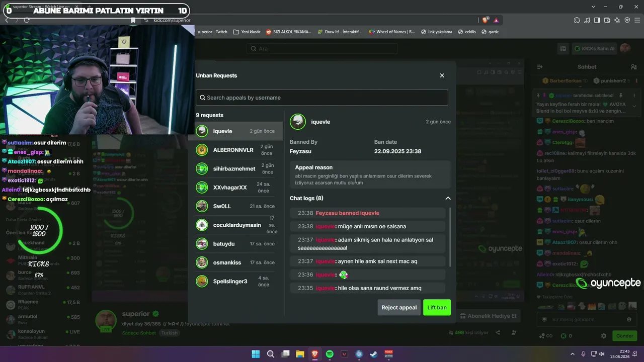Search appeals by username field
The height and width of the screenshot is (362, 644).
tap(322, 98)
